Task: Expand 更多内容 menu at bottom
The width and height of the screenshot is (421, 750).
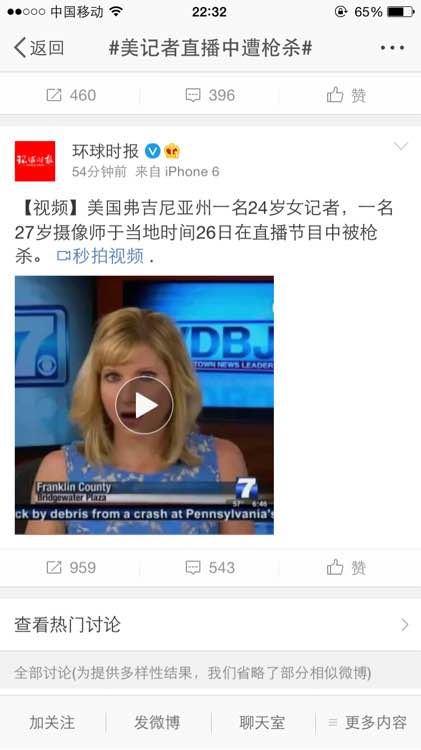Action: (367, 722)
